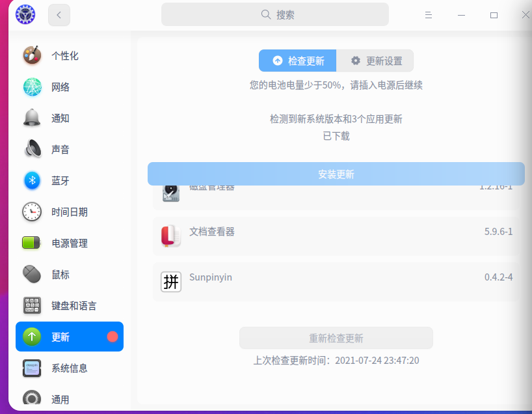
Task: Open the 键盘和语言 keyboard and language settings
Action: click(x=69, y=305)
